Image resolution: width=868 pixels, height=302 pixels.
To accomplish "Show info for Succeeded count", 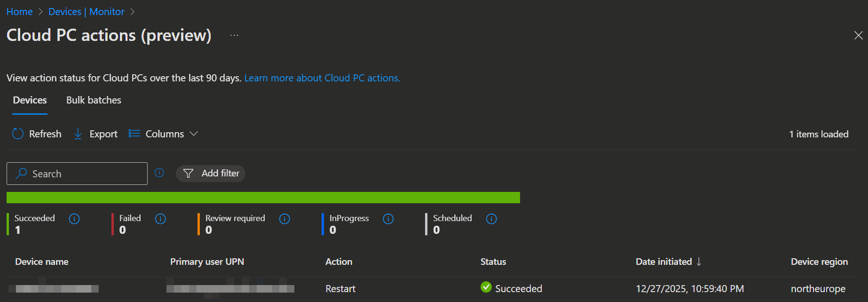I will [74, 219].
